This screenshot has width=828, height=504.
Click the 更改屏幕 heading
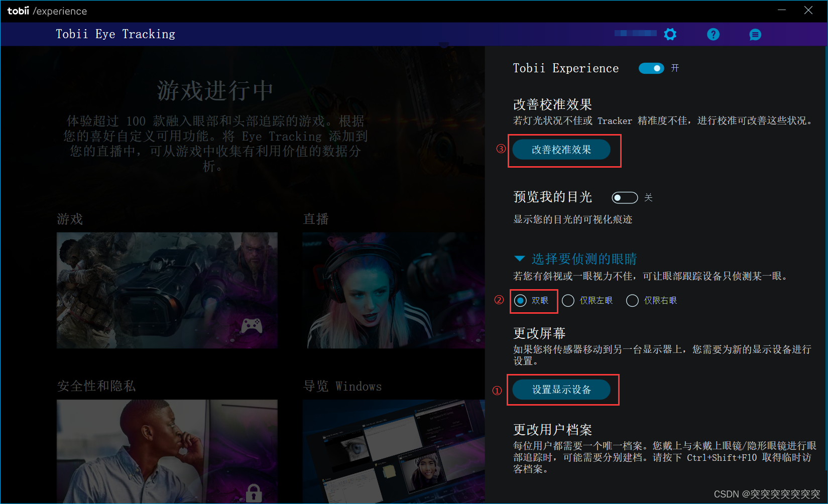tap(539, 333)
